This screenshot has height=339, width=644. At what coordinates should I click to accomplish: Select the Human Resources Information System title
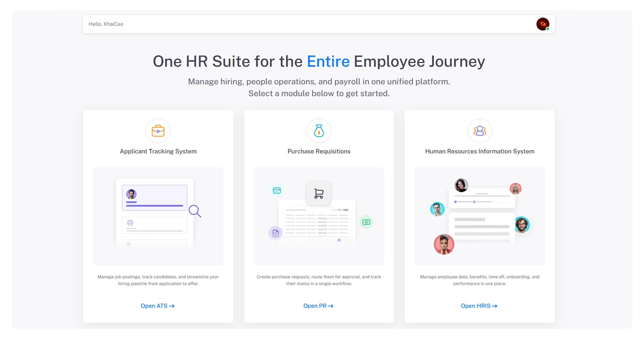(x=480, y=151)
